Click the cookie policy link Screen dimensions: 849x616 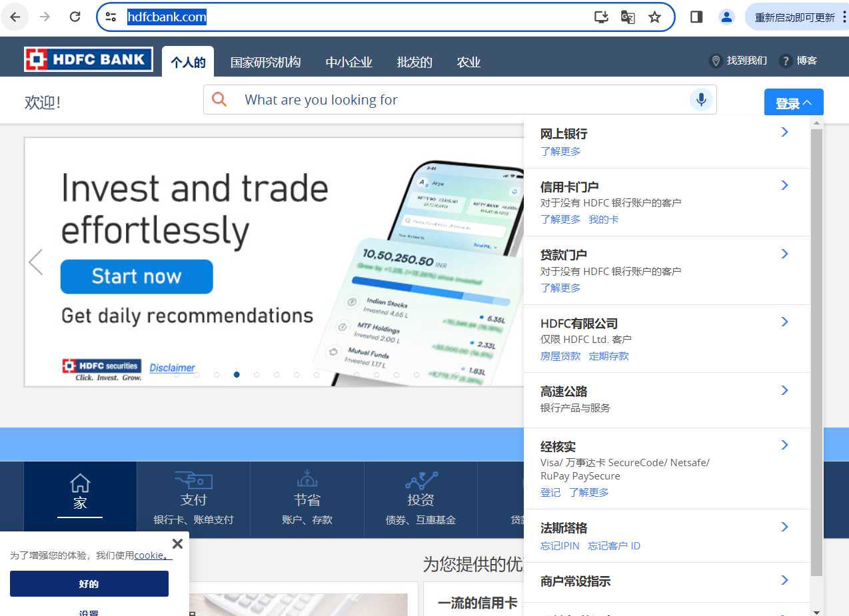pos(153,555)
